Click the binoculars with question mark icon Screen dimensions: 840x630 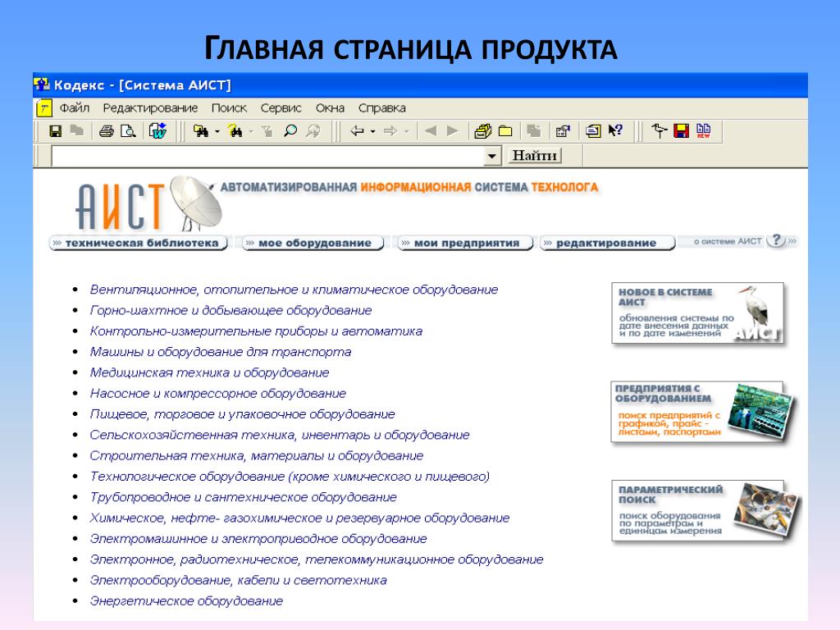235,130
